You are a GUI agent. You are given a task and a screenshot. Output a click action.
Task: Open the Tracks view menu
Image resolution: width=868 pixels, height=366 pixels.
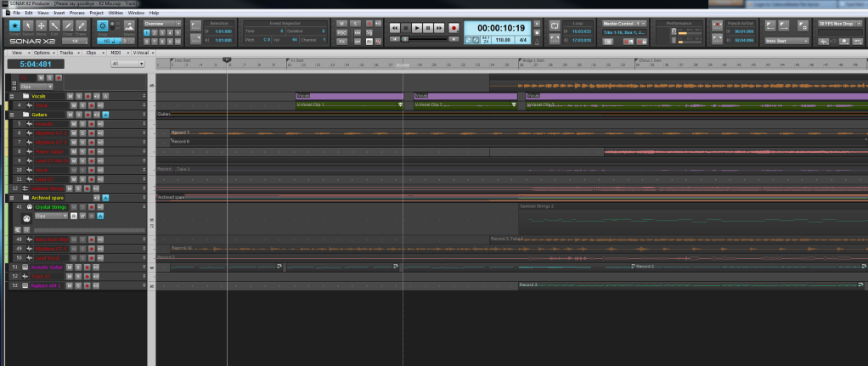click(x=65, y=53)
